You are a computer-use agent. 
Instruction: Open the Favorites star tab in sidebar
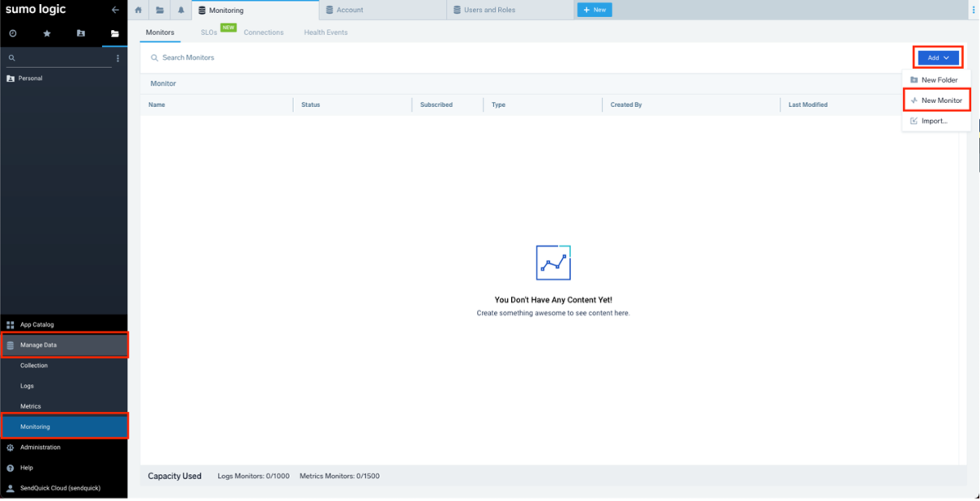[x=47, y=34]
